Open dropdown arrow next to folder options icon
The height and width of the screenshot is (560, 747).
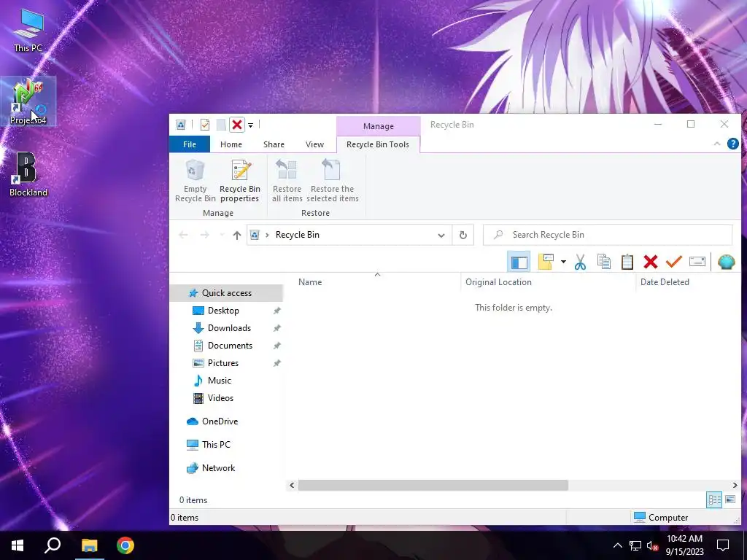pyautogui.click(x=563, y=262)
